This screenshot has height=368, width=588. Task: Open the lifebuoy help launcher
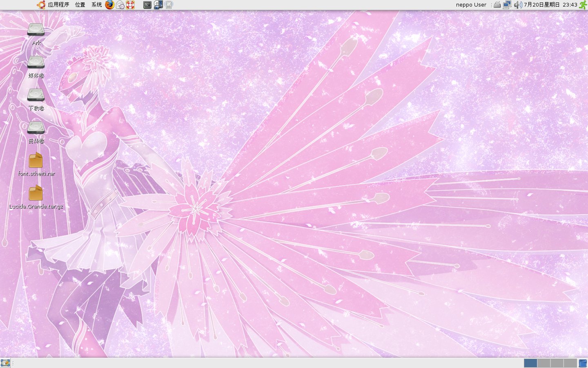click(x=130, y=5)
